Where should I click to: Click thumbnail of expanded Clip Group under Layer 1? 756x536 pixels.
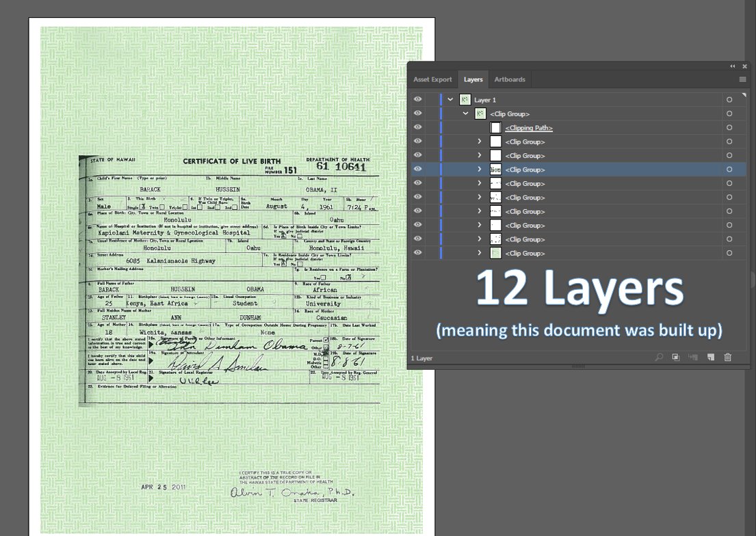click(480, 113)
